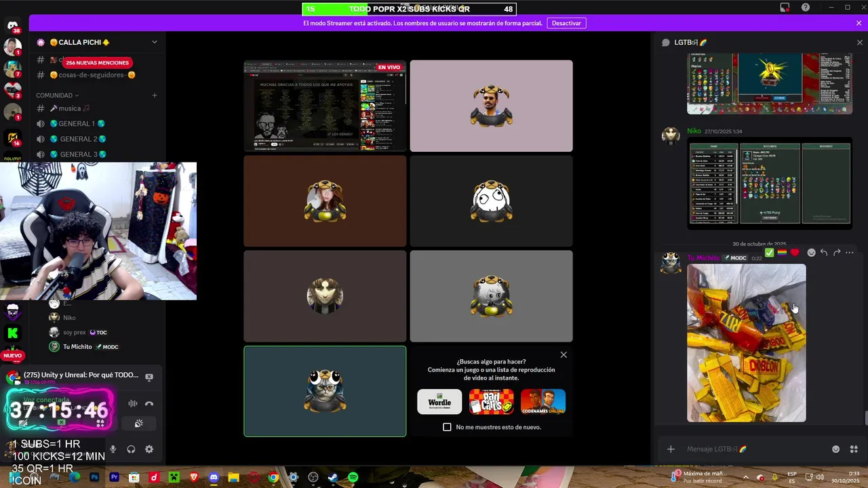This screenshot has width=868, height=488.
Task: Click Desactivar streamer mode button
Action: (x=566, y=23)
